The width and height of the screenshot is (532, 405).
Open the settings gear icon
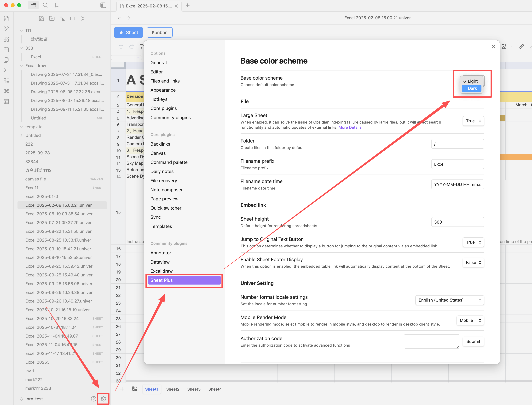point(103,399)
